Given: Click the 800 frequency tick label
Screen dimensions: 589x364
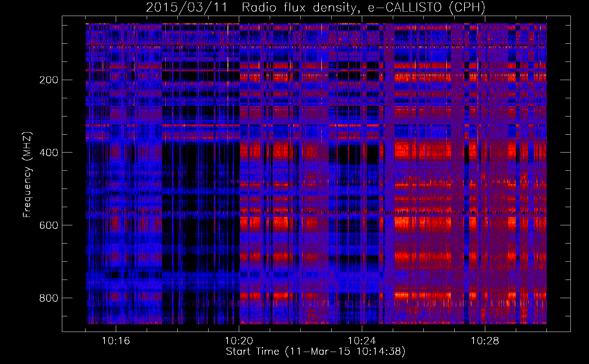Looking at the screenshot, I should pos(48,298).
